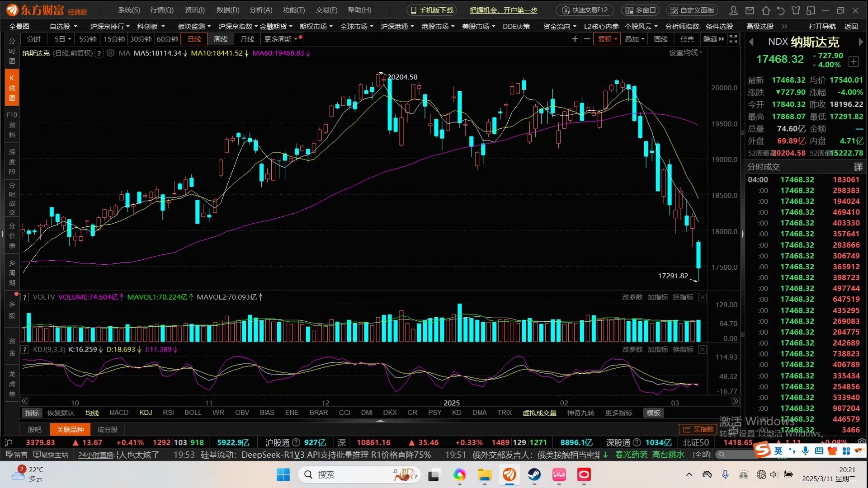Viewport: 868px width, 488px height.
Task: Toggle KDJ indicator at bottom bar
Action: click(146, 413)
